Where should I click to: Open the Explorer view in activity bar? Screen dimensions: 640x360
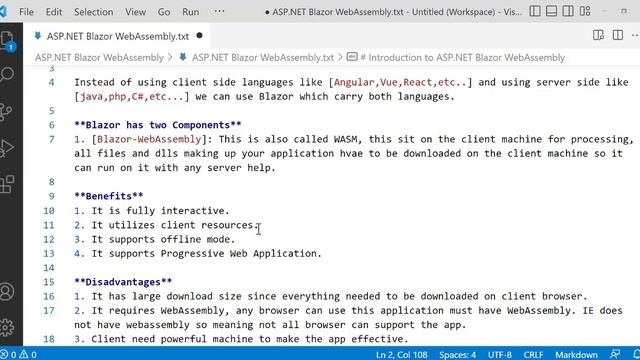click(x=7, y=41)
